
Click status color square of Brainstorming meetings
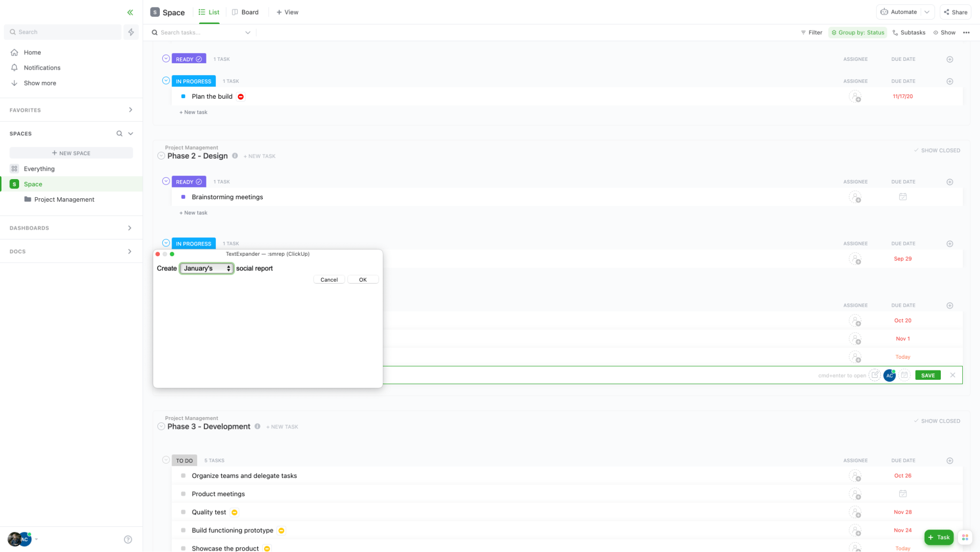click(183, 197)
